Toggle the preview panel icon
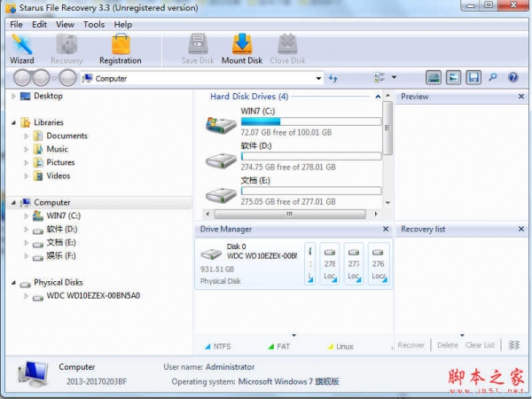The image size is (532, 399). [453, 78]
